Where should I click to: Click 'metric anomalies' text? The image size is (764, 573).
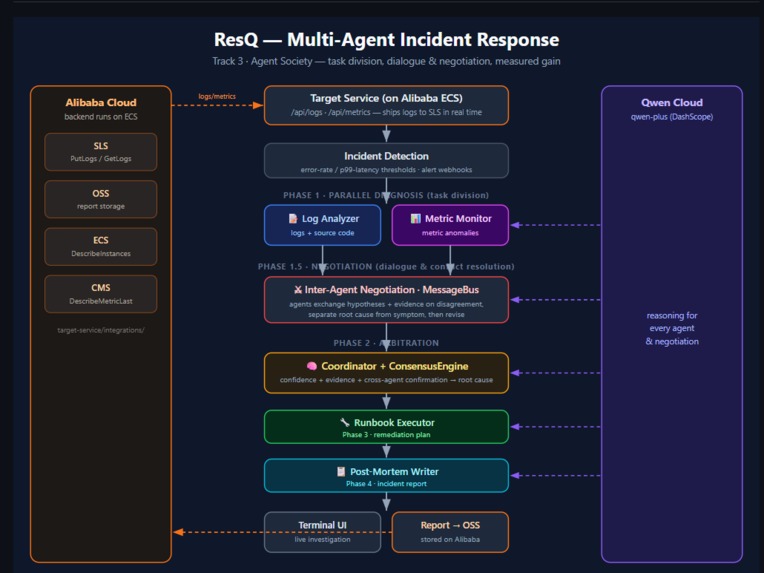point(450,233)
